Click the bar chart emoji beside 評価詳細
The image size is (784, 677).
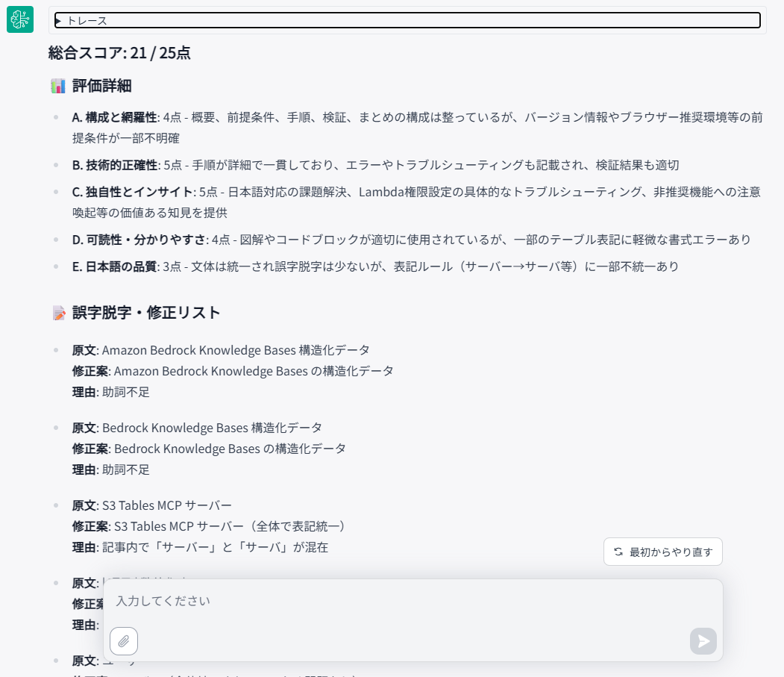pyautogui.click(x=58, y=86)
